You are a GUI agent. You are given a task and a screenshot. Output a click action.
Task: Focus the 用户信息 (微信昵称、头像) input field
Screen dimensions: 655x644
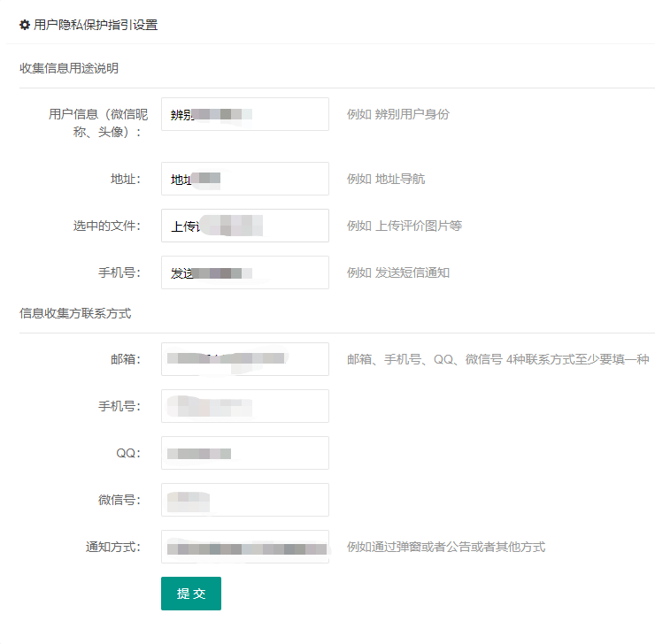coord(245,114)
